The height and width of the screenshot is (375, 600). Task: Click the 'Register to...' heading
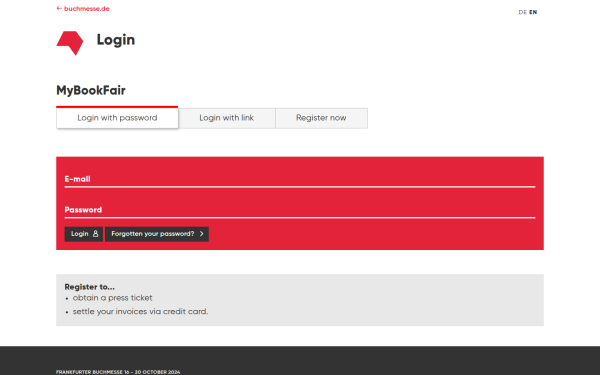point(89,287)
